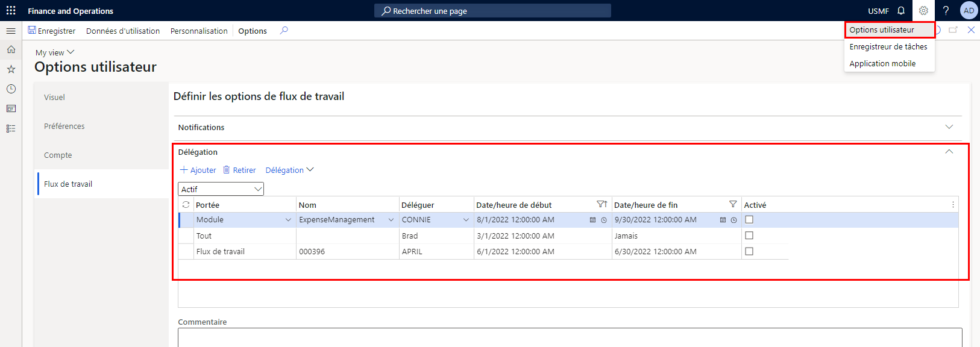Screen dimensions: 980x347
Task: Click the Ajouter button
Action: click(x=198, y=170)
